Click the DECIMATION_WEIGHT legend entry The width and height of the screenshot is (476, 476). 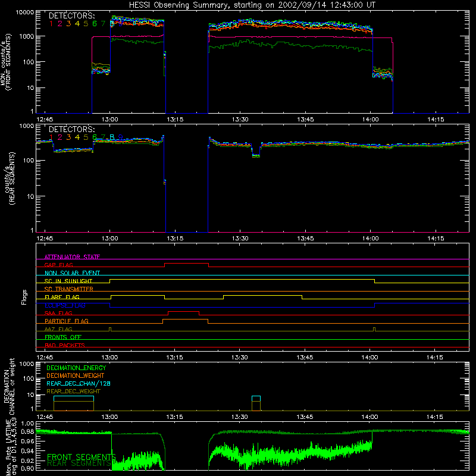pos(76,375)
